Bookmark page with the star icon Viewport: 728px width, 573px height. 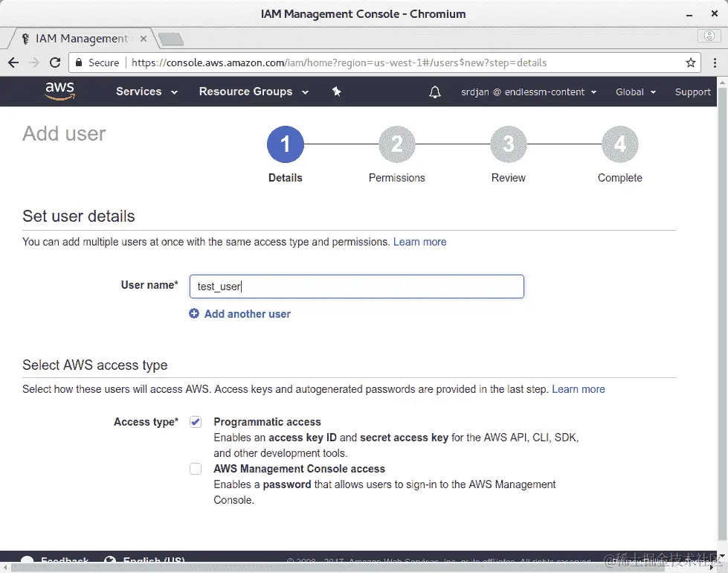point(690,63)
